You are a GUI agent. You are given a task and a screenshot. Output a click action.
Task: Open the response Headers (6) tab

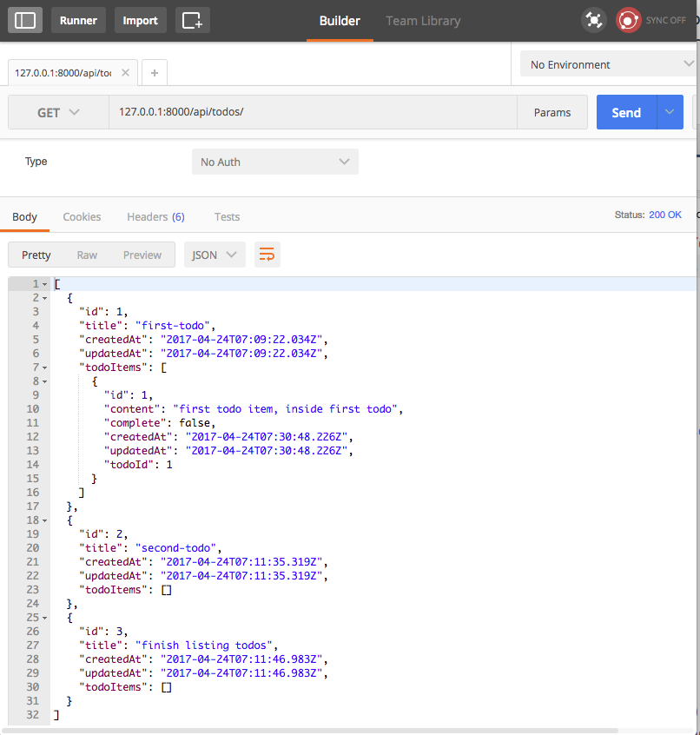tap(155, 217)
